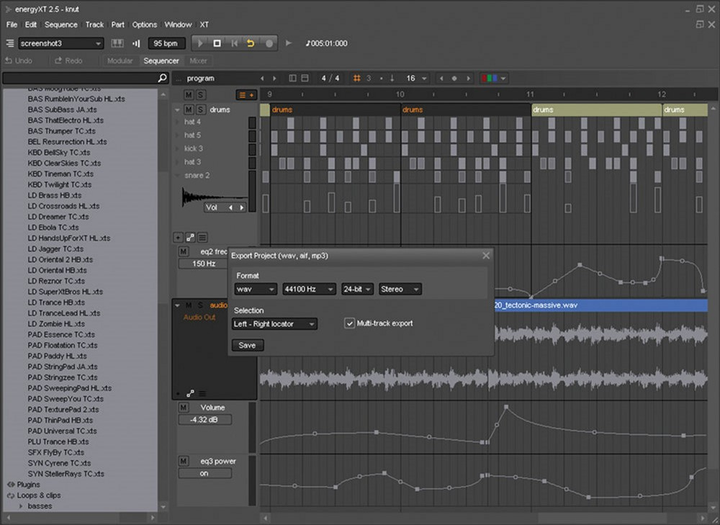Open the Stereo channel dropdown

[x=400, y=289]
